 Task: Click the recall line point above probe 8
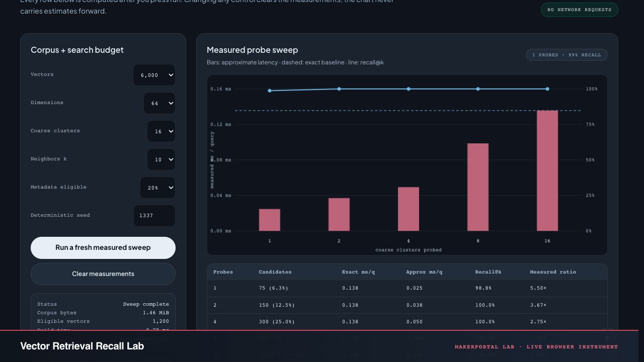coord(478,89)
